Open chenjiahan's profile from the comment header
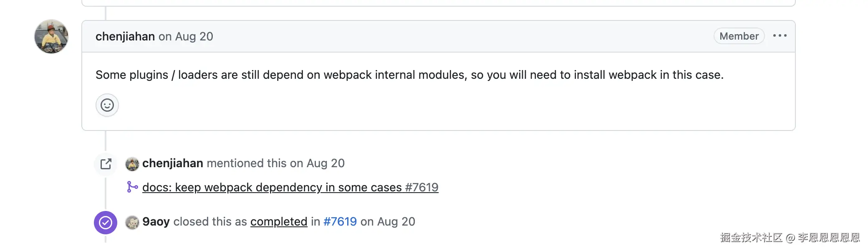This screenshot has width=868, height=251. click(x=125, y=37)
